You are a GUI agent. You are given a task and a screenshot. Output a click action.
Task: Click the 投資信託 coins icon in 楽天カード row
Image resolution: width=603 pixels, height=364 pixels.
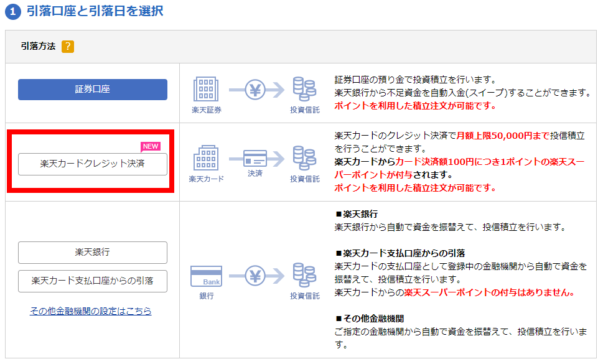(x=304, y=158)
